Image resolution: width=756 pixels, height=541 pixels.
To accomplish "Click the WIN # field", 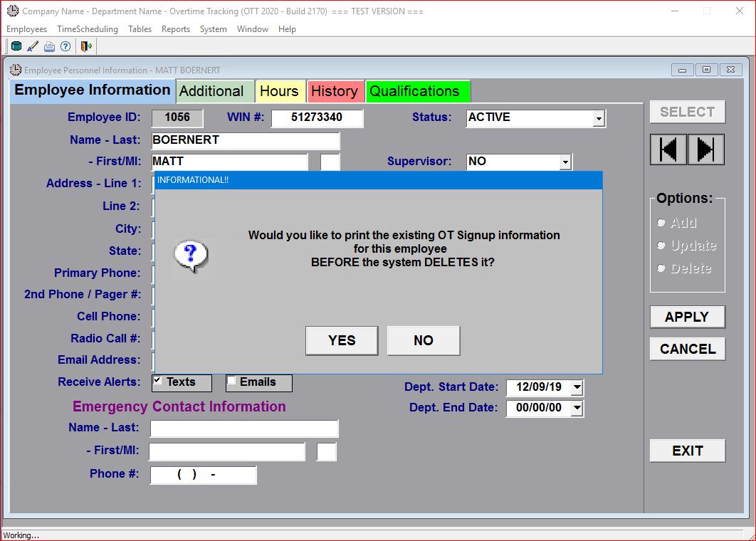I will click(317, 117).
